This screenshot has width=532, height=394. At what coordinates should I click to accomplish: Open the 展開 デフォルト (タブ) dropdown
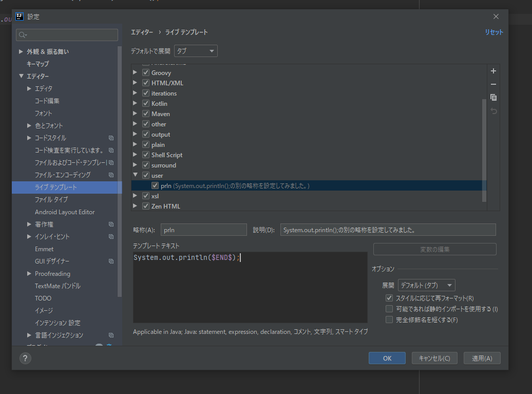point(427,286)
